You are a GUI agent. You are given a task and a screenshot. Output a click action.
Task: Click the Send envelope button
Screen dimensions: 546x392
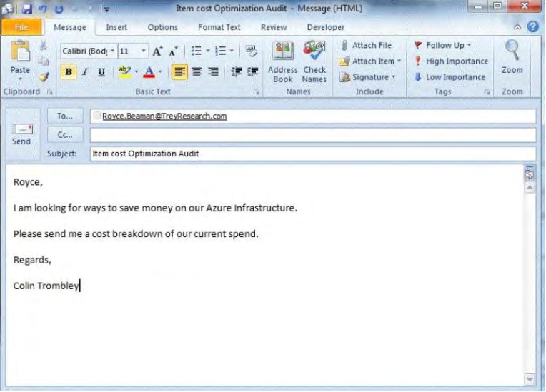[x=21, y=135]
